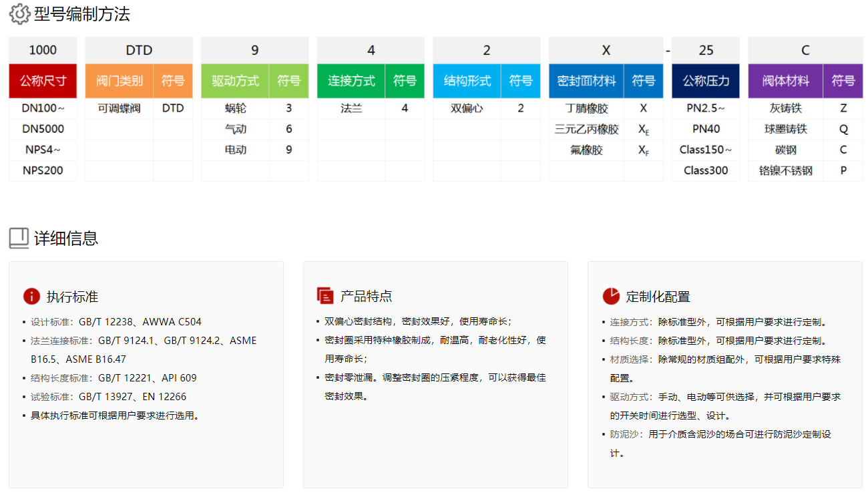Click the 详细信息 section heading
868x497 pixels.
[66, 238]
